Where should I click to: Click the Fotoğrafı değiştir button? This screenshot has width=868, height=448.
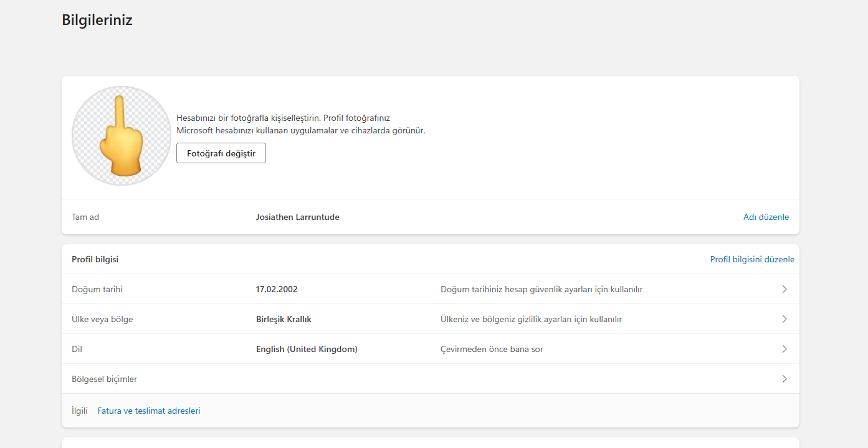[221, 153]
